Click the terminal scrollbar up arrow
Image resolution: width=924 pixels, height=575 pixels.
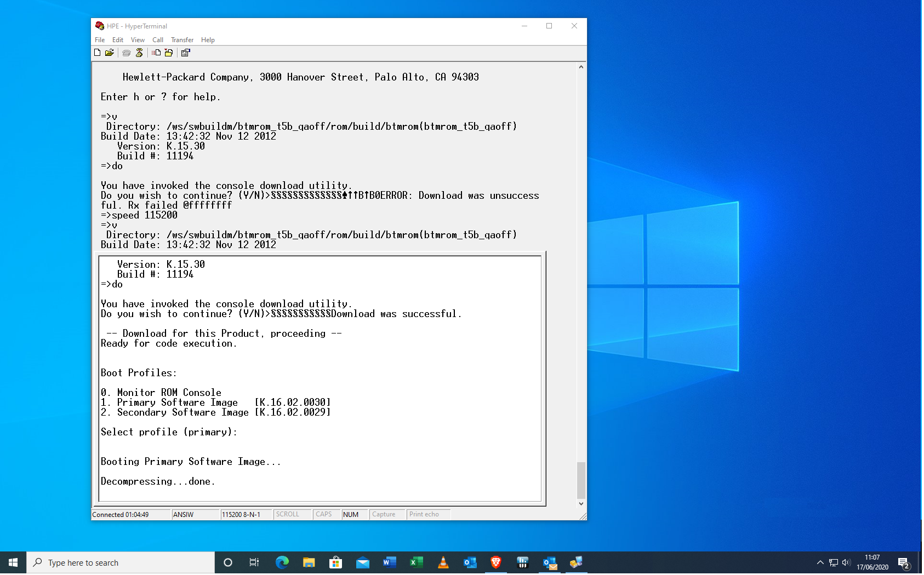click(581, 67)
